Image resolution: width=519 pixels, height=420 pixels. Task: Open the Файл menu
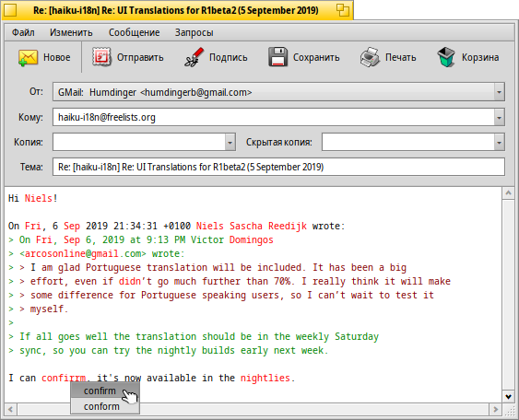click(x=23, y=32)
